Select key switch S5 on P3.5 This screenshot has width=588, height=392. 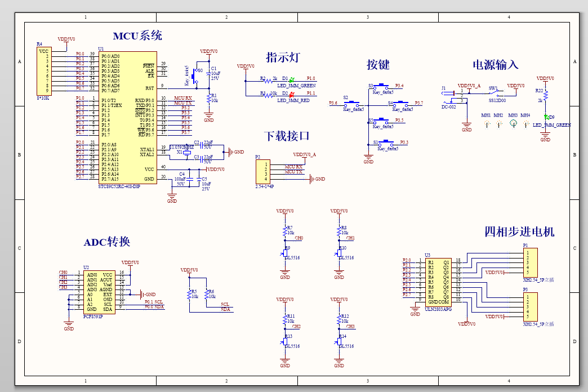point(382,121)
